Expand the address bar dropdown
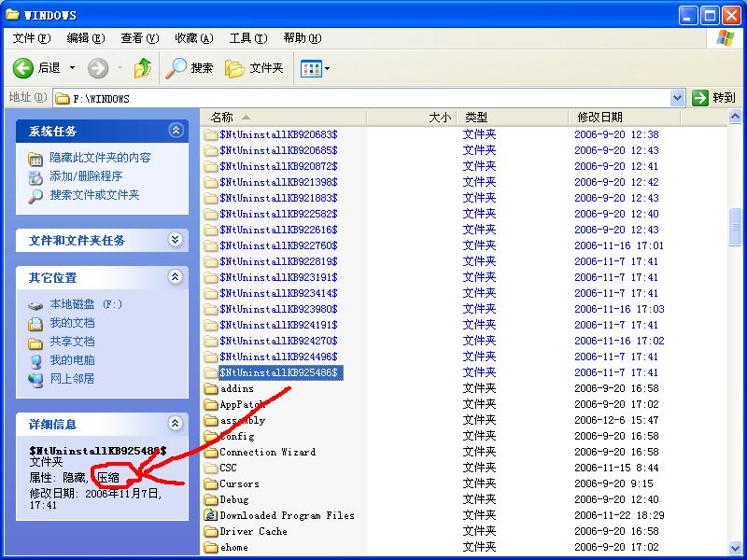The width and height of the screenshot is (747, 560). pos(677,98)
